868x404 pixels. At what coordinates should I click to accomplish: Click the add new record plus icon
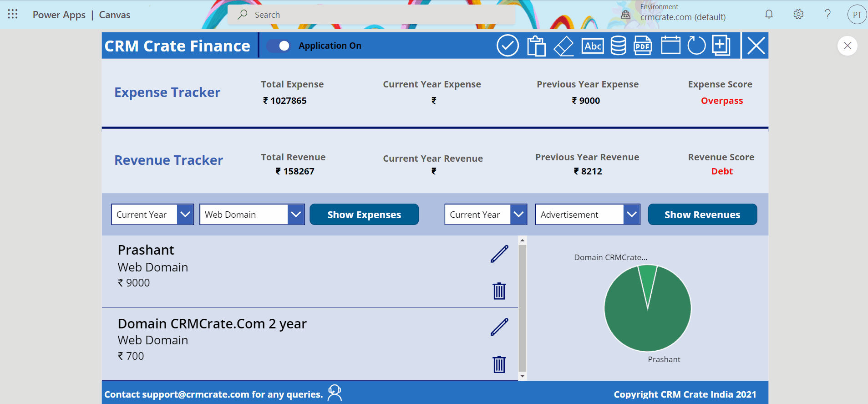(x=721, y=46)
